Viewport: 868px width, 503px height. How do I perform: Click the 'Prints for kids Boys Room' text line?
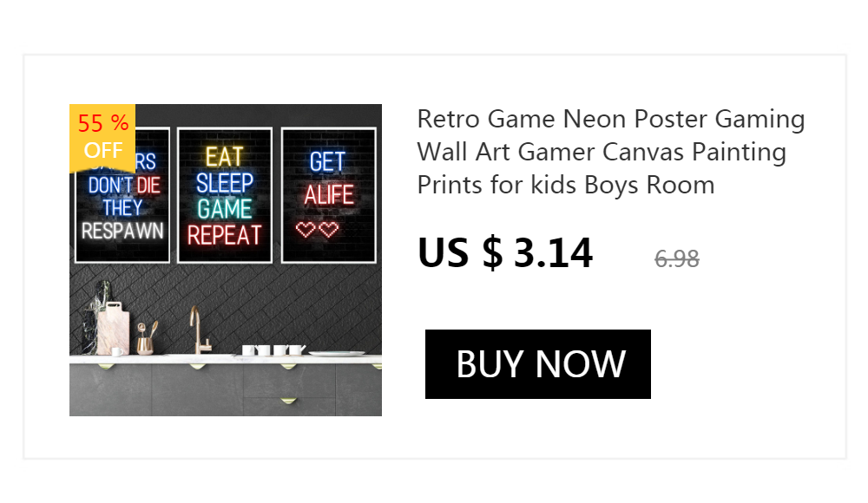pyautogui.click(x=566, y=185)
